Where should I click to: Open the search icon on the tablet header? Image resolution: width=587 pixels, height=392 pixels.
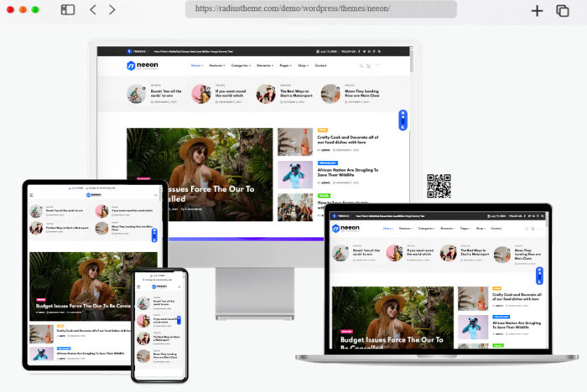pyautogui.click(x=156, y=195)
